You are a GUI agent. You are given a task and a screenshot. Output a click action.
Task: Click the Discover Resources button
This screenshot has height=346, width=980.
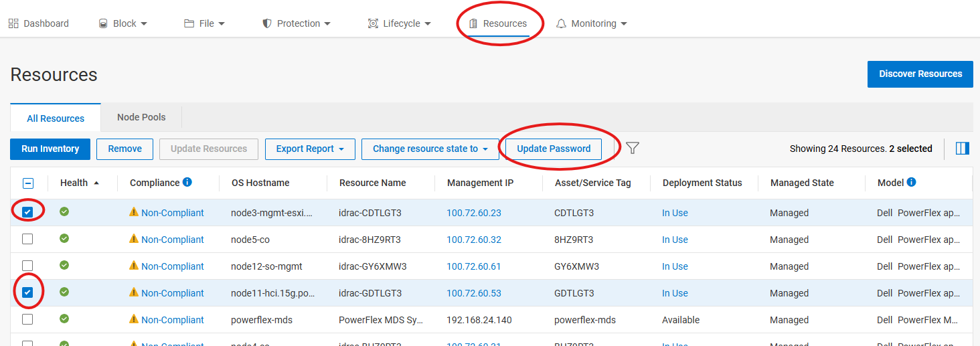click(920, 74)
